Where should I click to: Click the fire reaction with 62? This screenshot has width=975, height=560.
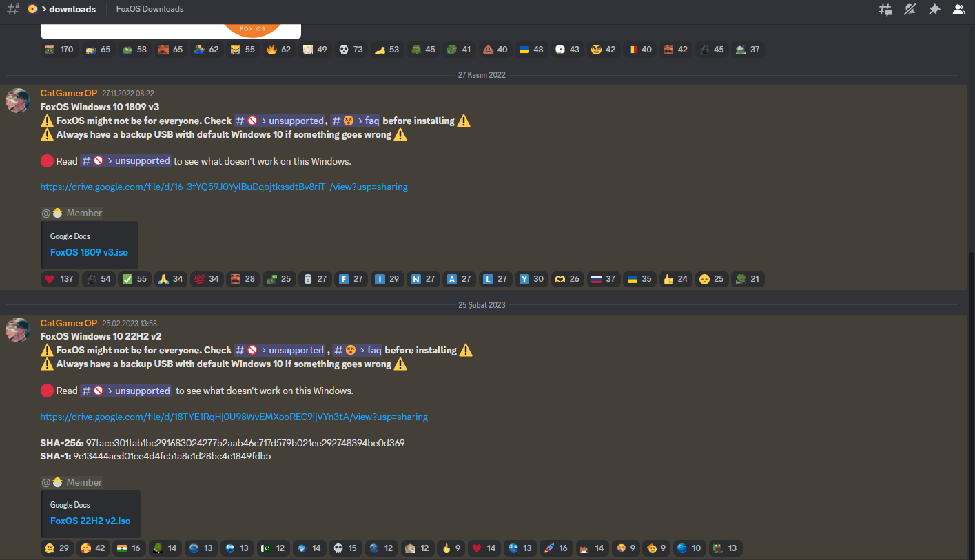click(279, 50)
